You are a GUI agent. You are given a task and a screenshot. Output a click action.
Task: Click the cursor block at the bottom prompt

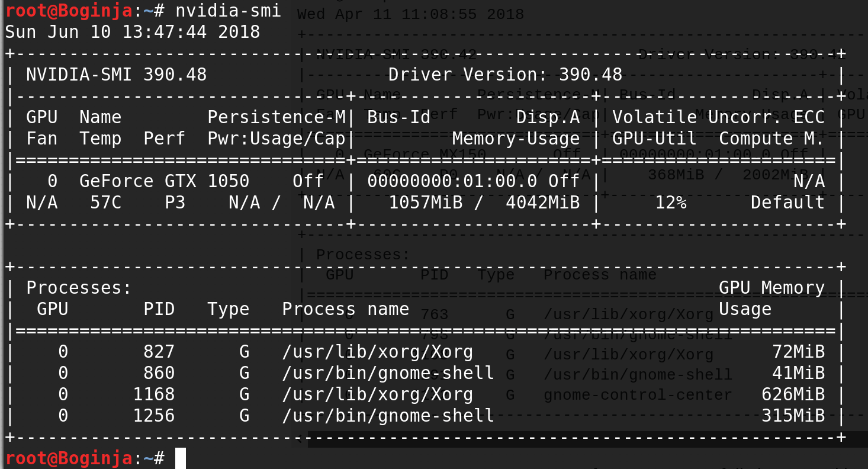tap(181, 458)
